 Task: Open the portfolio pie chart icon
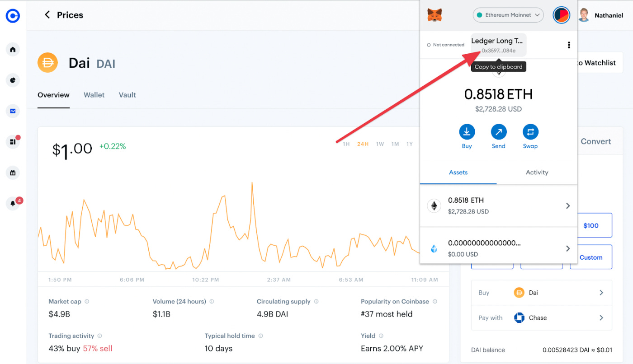pos(13,80)
